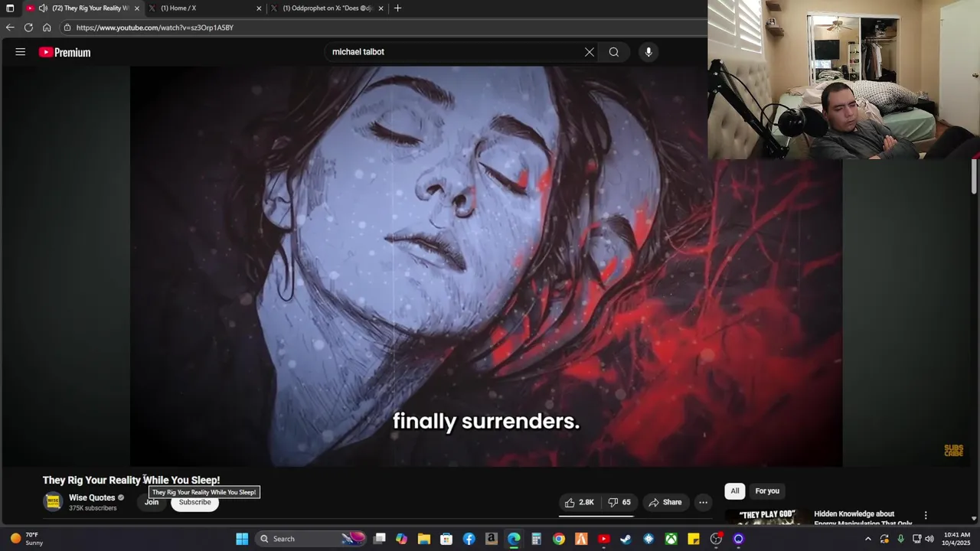Show hidden system tray icons
The width and height of the screenshot is (980, 551).
pyautogui.click(x=867, y=539)
